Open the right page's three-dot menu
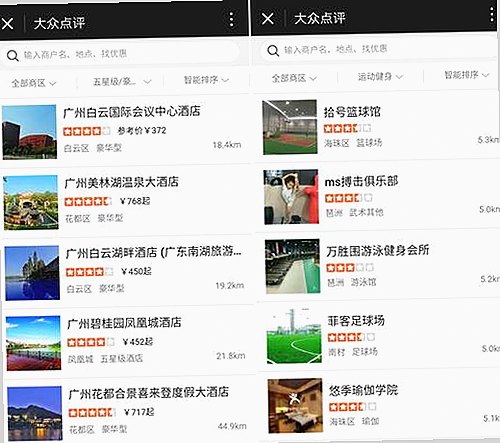 (492, 14)
